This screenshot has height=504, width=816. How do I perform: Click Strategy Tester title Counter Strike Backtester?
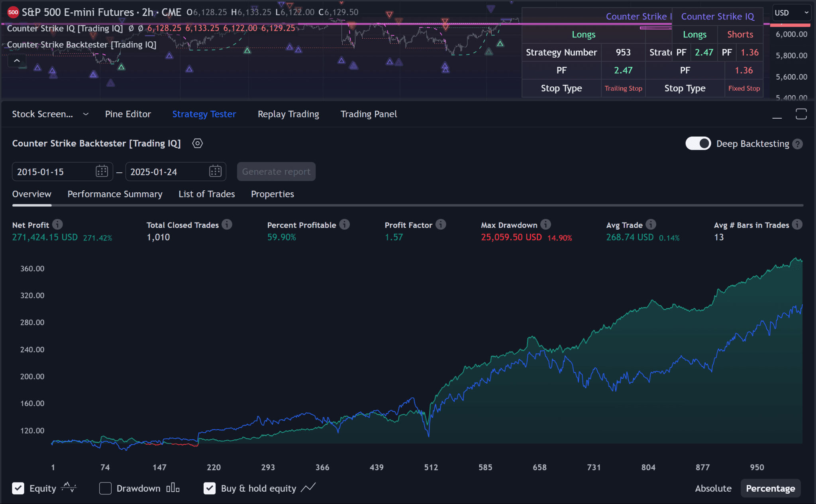coord(96,143)
